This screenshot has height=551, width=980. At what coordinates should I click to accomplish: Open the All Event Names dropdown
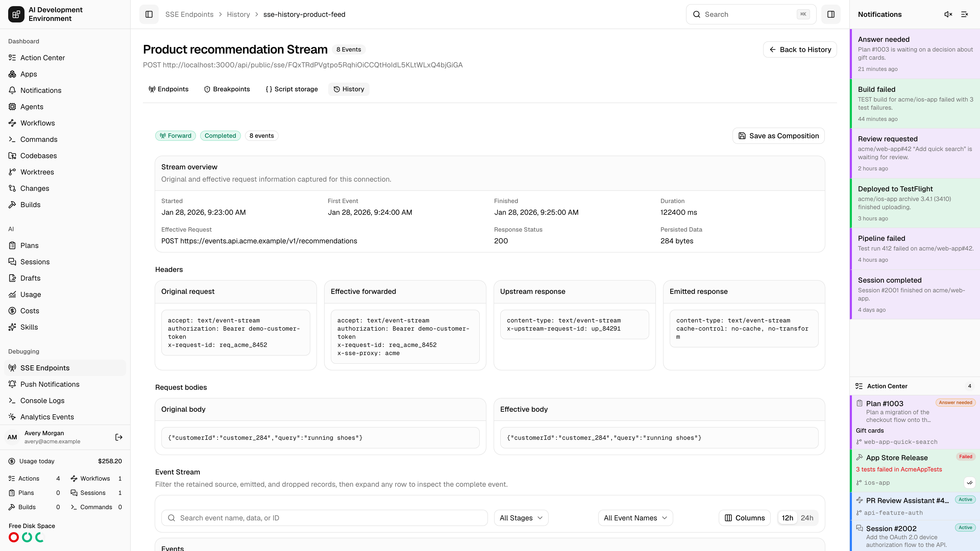point(635,518)
